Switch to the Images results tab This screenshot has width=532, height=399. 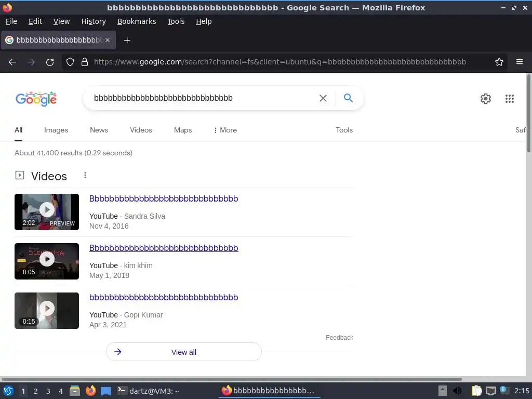(56, 130)
